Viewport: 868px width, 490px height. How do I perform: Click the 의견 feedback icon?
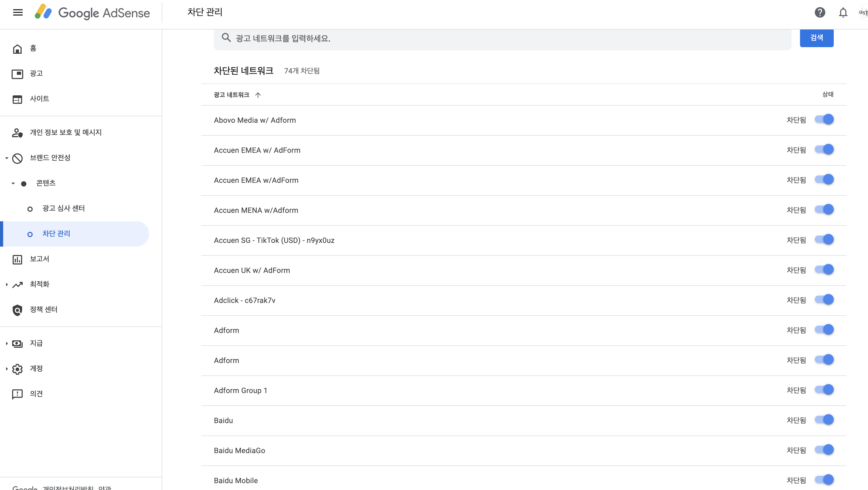(17, 394)
